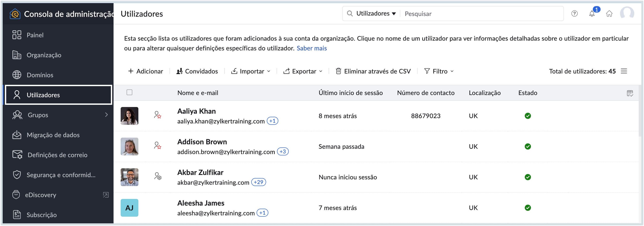Click the eDiscovery external link icon
The width and height of the screenshot is (644, 226).
106,195
